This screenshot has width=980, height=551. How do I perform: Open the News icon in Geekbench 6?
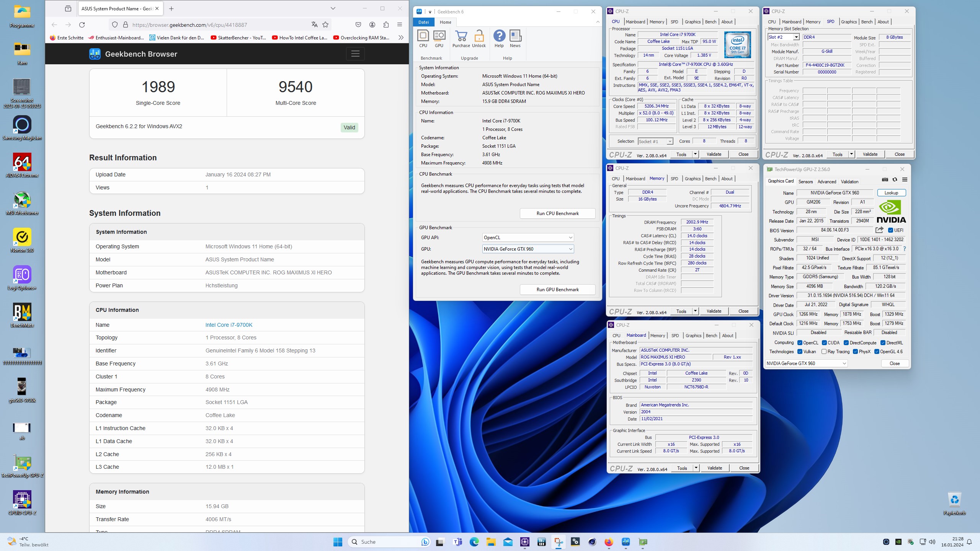click(x=515, y=39)
